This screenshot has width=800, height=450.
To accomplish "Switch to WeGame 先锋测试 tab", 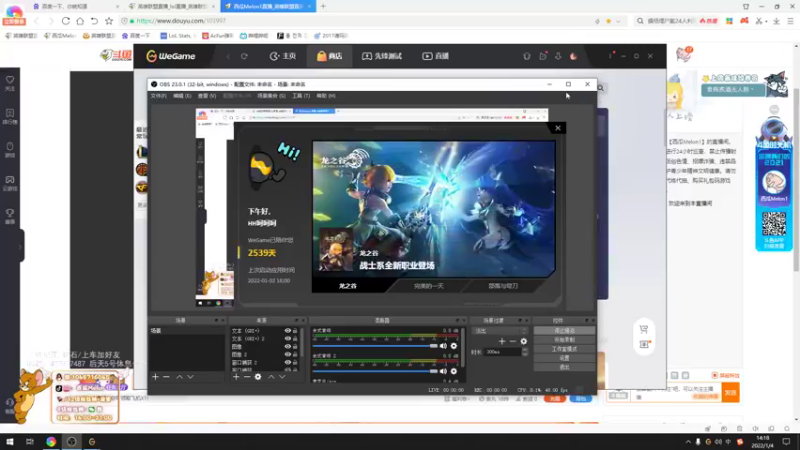I will pos(382,56).
